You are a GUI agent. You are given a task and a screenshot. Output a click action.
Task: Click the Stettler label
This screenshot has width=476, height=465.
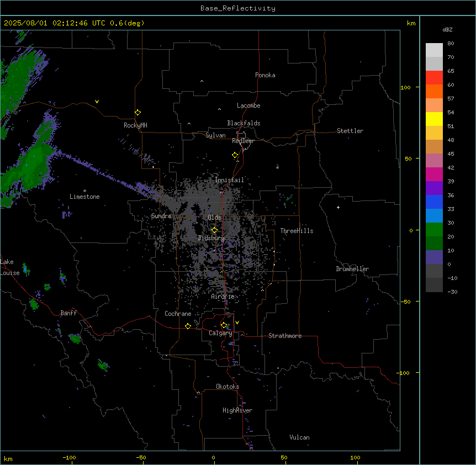[x=350, y=131]
